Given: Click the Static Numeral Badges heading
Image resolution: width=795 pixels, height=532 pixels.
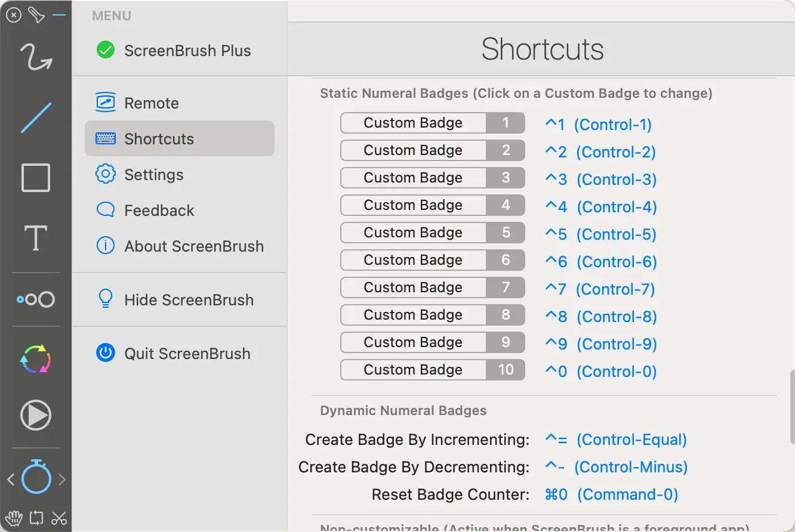Looking at the screenshot, I should point(516,94).
